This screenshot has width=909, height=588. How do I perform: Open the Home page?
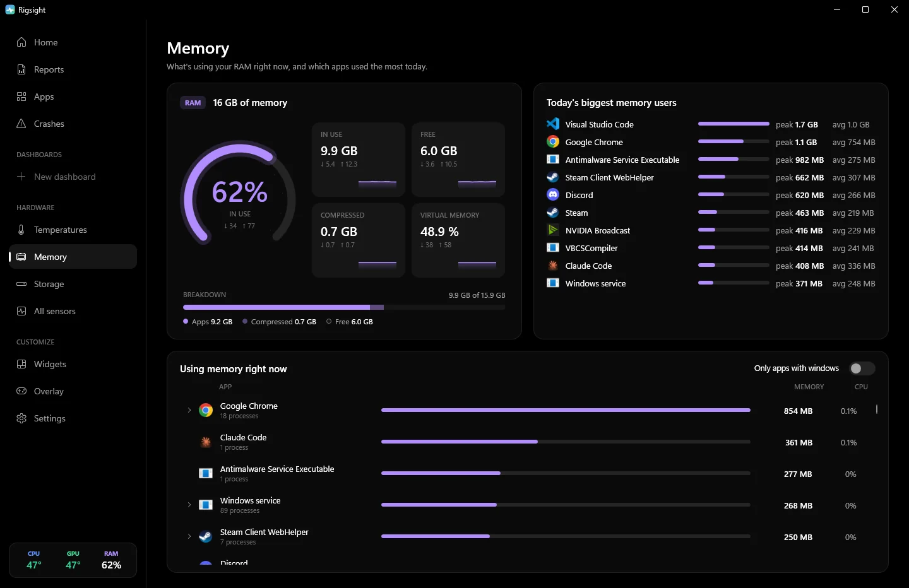click(73, 42)
